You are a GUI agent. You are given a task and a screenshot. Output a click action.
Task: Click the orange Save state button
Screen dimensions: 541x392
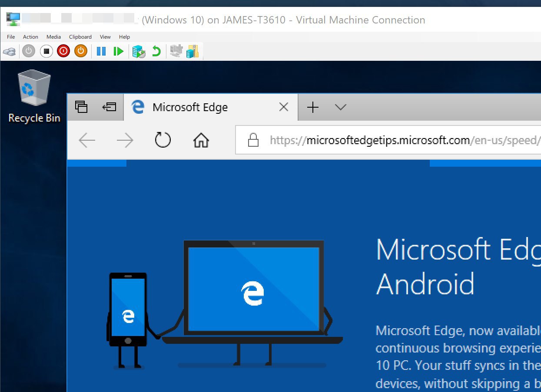click(80, 52)
